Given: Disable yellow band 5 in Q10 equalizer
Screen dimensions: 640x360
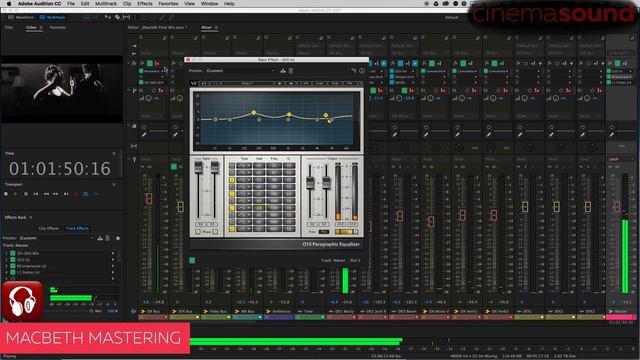Looking at the screenshot, I should click(232, 194).
